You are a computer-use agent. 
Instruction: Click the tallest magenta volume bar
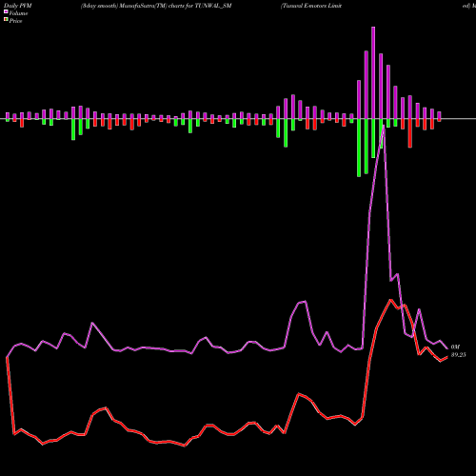(373, 72)
